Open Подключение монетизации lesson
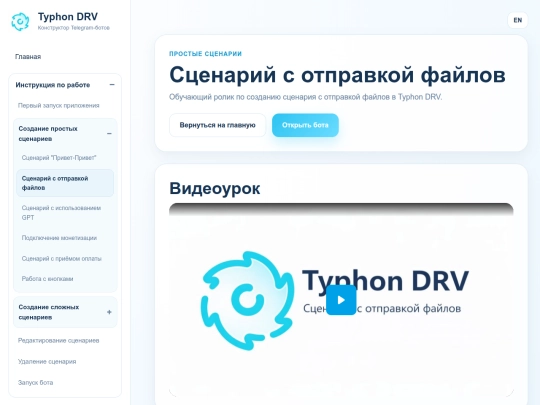This screenshot has height=405, width=540. coord(59,238)
